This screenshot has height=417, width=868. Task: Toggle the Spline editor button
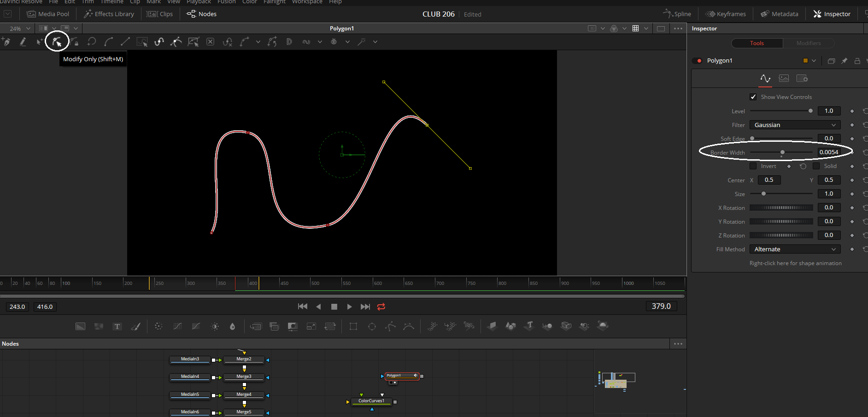(x=677, y=14)
